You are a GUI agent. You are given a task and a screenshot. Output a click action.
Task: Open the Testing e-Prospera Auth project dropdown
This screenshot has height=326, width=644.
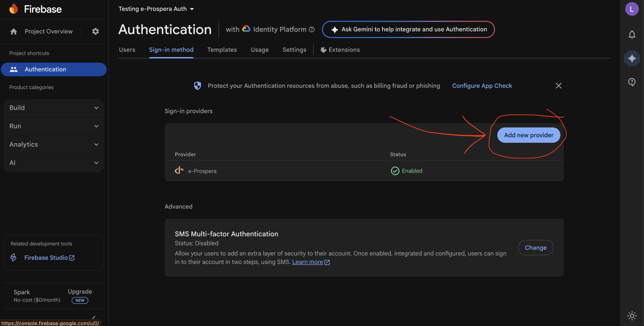[x=157, y=9]
